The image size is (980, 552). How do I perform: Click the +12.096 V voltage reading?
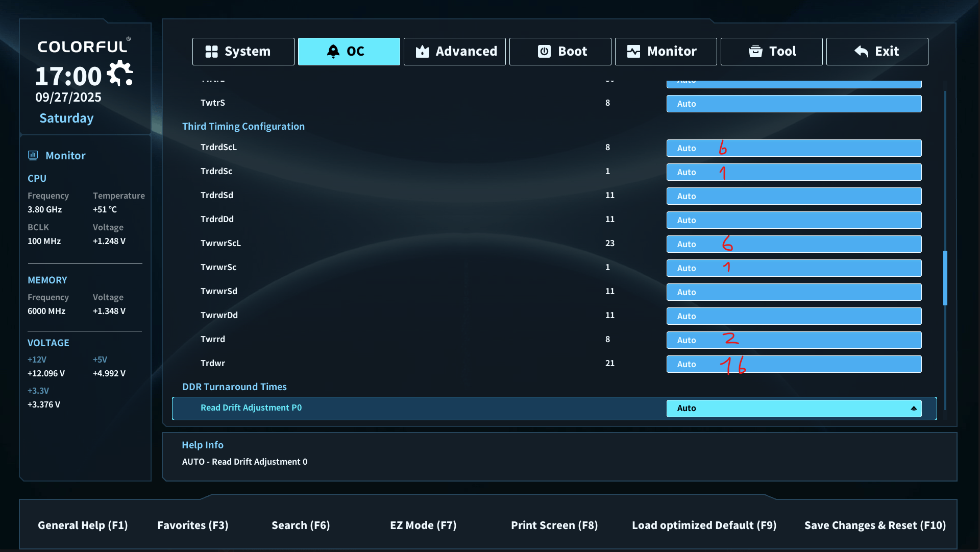click(x=46, y=373)
